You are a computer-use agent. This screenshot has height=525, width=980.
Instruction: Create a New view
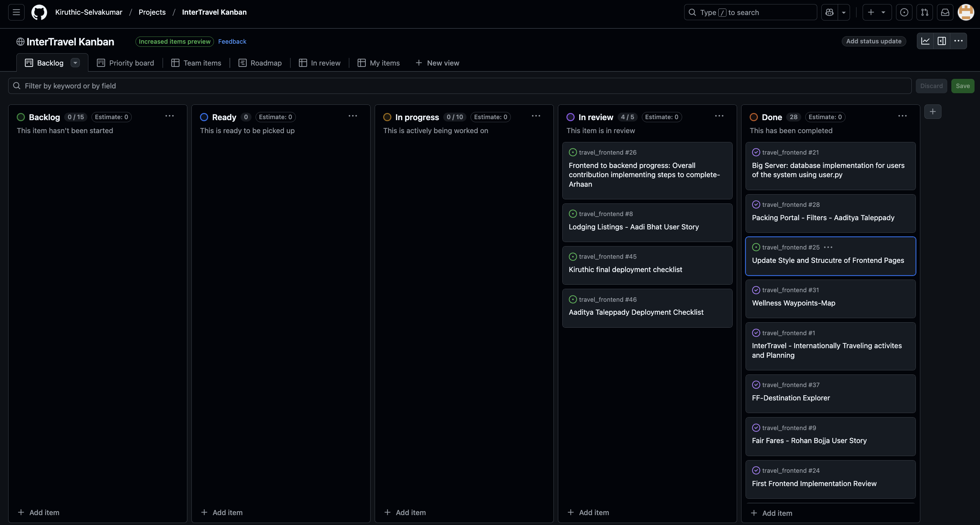coord(437,63)
